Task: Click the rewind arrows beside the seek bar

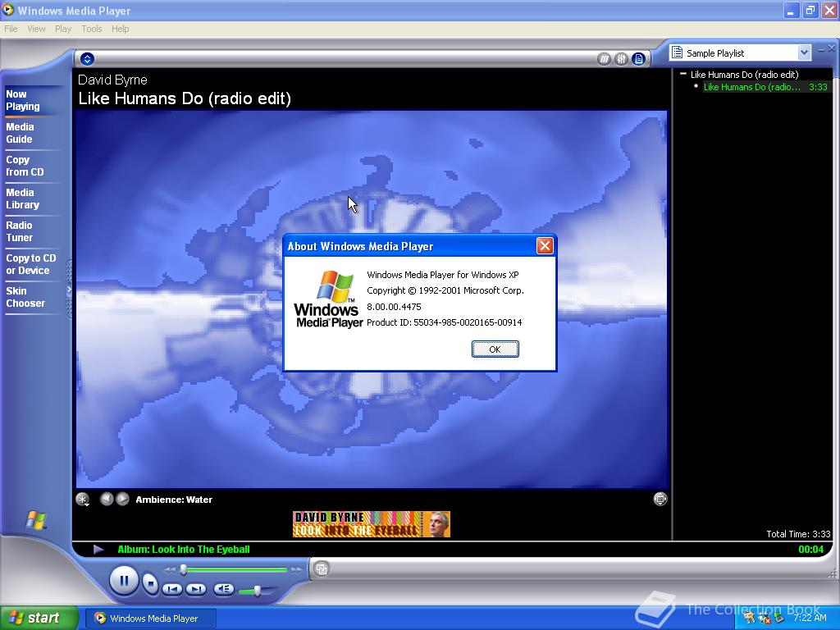Action: 170,570
